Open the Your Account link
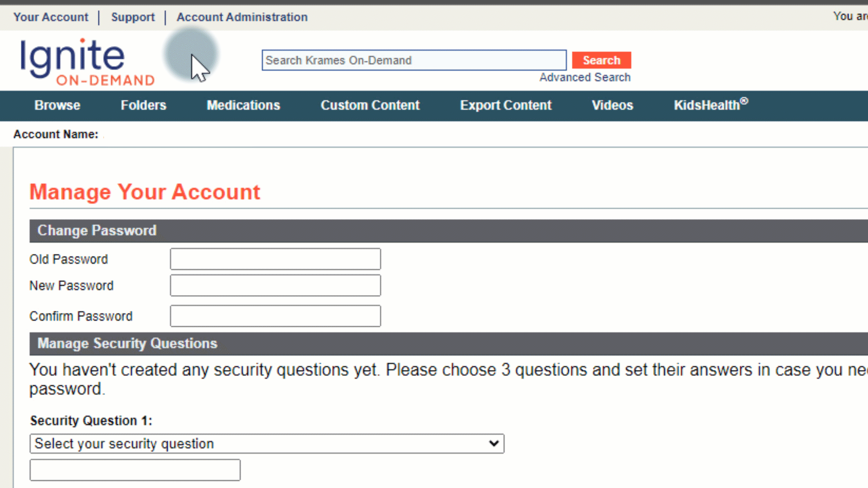The width and height of the screenshot is (868, 488). click(x=51, y=17)
